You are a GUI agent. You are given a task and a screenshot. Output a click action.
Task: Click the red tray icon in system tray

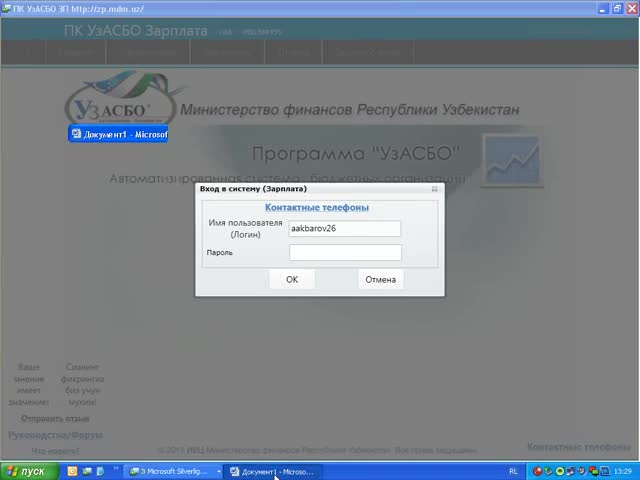click(537, 471)
